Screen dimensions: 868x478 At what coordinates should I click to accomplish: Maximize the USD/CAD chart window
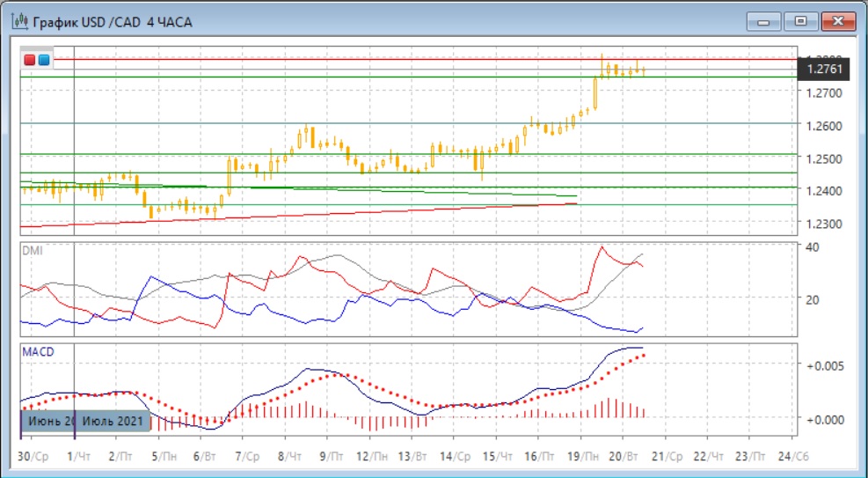tap(800, 22)
